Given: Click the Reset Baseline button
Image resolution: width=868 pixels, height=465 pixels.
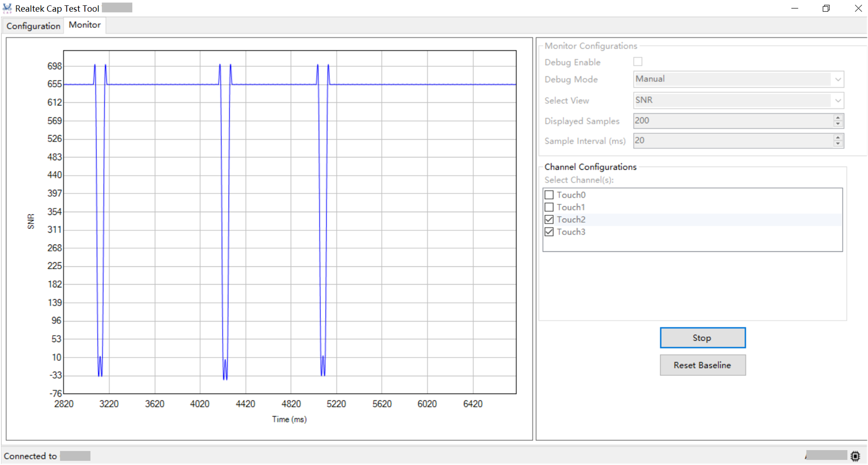Looking at the screenshot, I should click(703, 365).
